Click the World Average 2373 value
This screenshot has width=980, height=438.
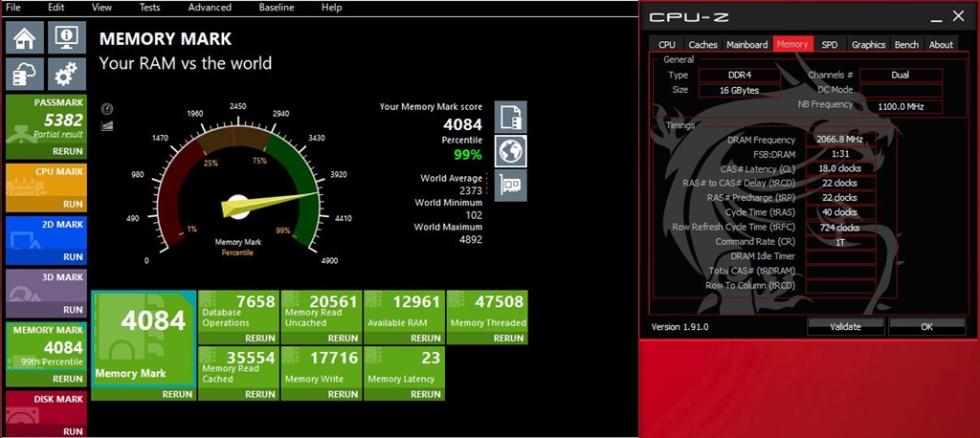pos(471,190)
